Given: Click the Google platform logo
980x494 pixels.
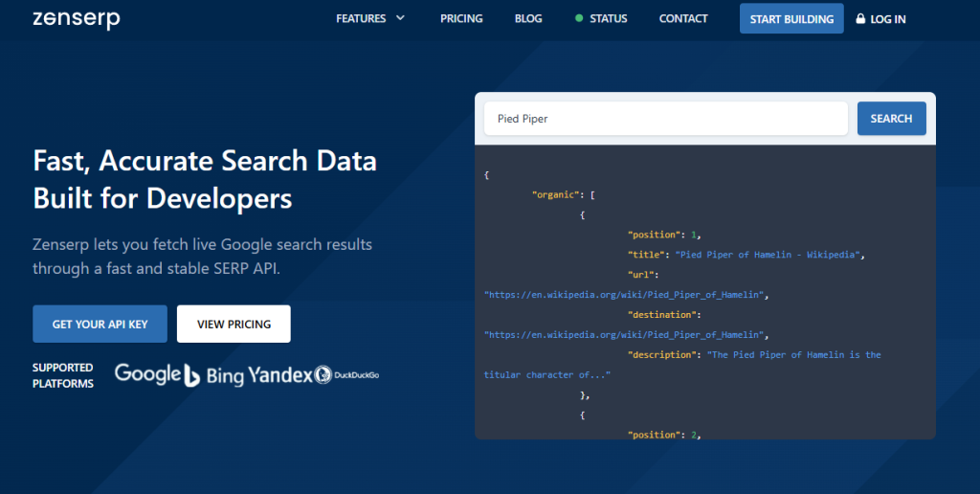Looking at the screenshot, I should [148, 374].
